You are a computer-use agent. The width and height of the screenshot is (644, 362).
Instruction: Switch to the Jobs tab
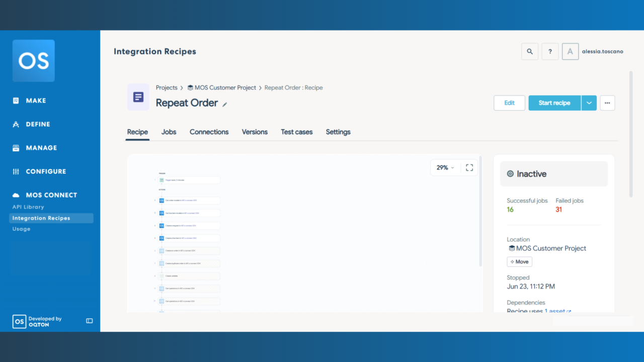pos(169,132)
